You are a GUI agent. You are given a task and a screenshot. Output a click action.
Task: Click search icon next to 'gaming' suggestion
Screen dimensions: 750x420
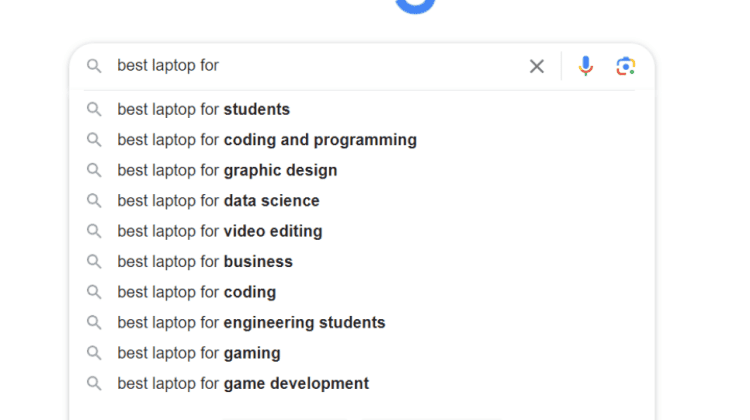94,353
